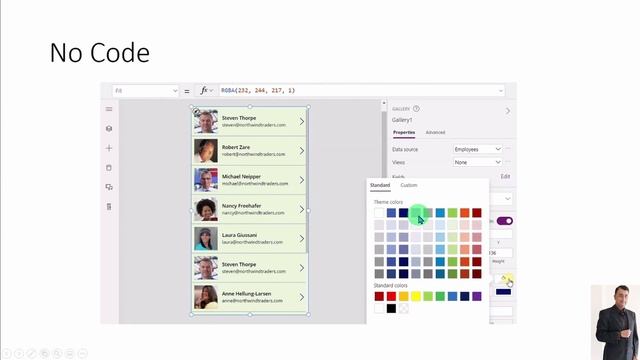Pick the transparent swatch in Standard colors
The height and width of the screenshot is (360, 640).
click(404, 309)
